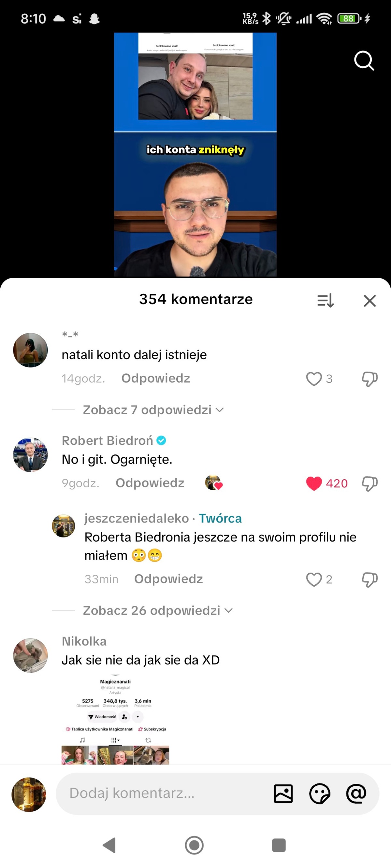This screenshot has width=391, height=868.
Task: Tap the @ mention icon
Action: tap(356, 793)
